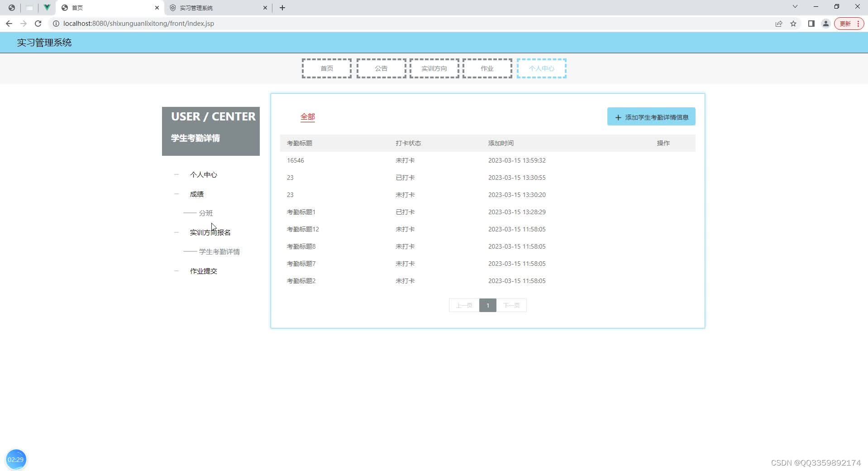Click the row titled 考勤标题12
The image size is (868, 471).
pyautogui.click(x=487, y=229)
